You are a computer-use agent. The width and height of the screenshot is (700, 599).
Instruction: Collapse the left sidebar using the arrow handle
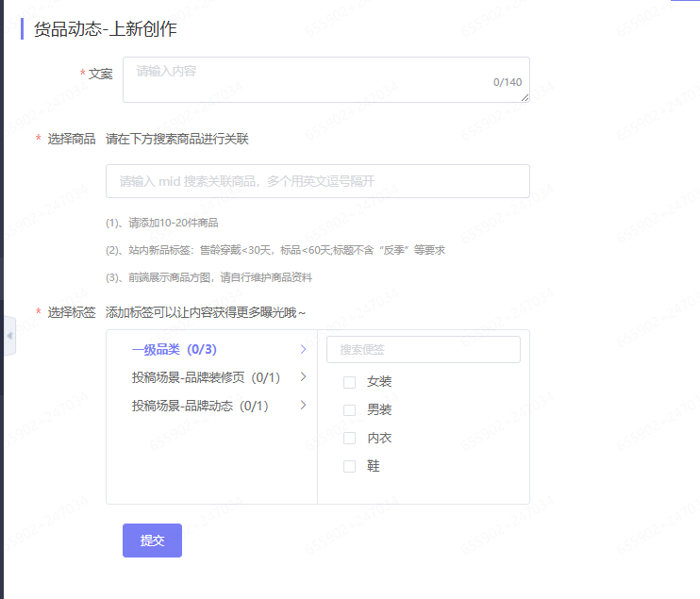point(8,336)
